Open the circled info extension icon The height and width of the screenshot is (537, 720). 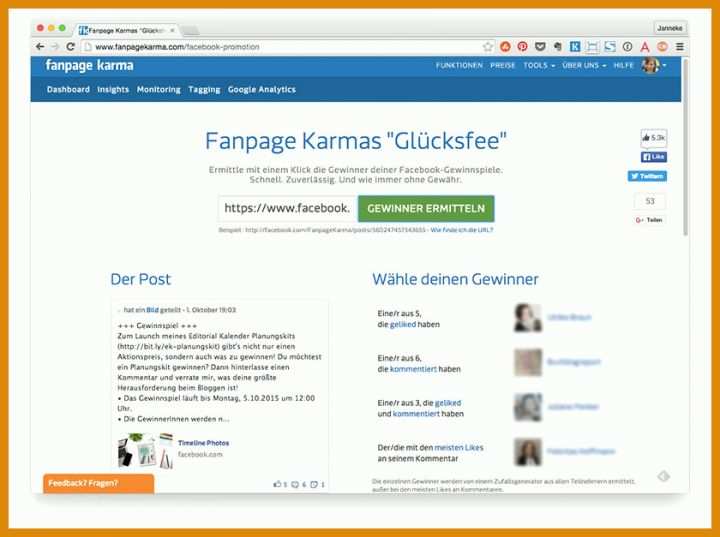click(x=627, y=47)
